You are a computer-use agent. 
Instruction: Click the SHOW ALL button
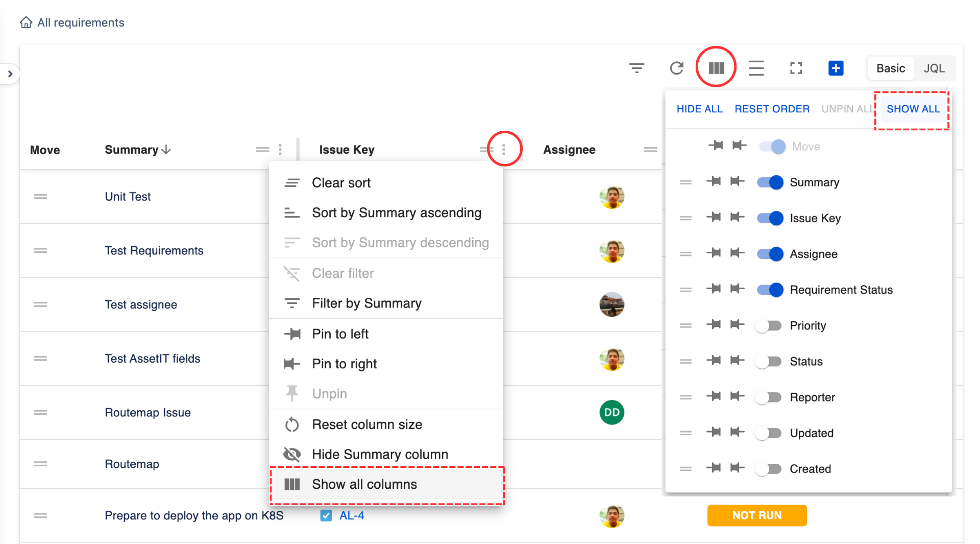point(913,109)
